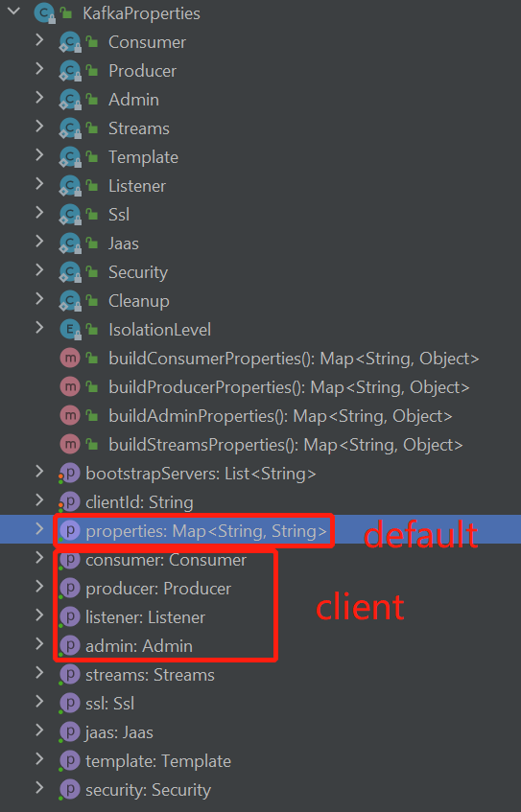Click the IsolationLevel enum icon

pyautogui.click(x=70, y=330)
